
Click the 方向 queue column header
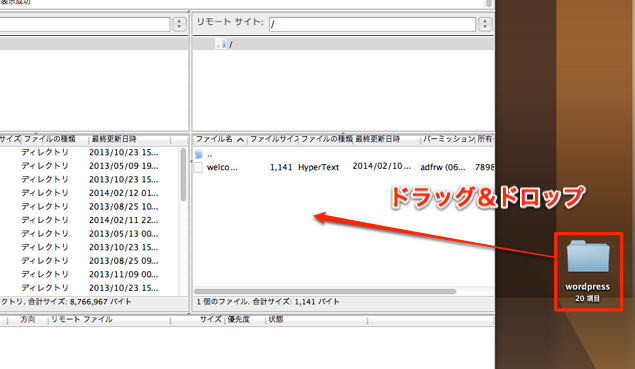point(28,320)
